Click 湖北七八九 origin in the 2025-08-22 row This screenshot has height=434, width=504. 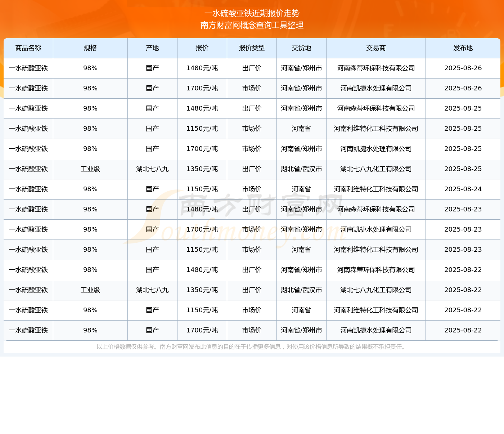[152, 290]
